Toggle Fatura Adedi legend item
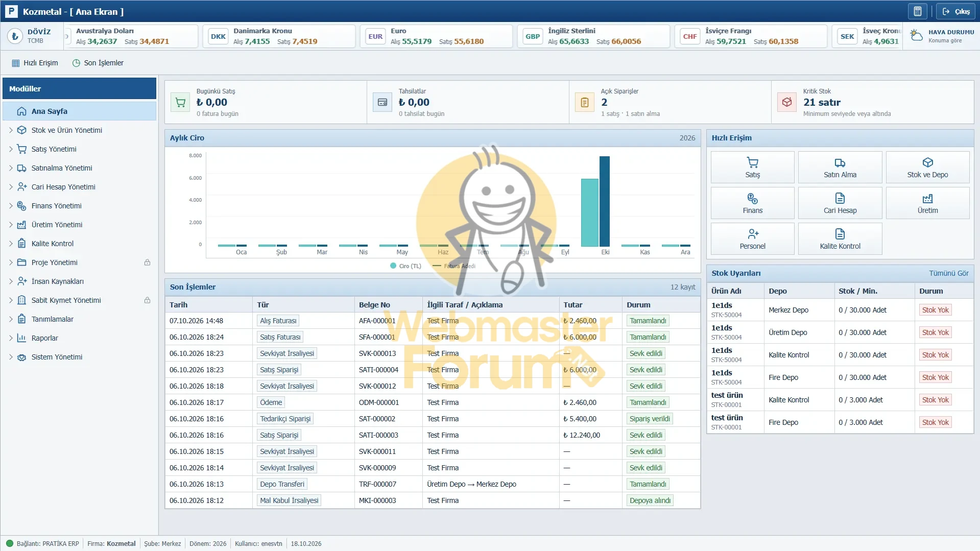The height and width of the screenshot is (551, 980). pos(453,266)
